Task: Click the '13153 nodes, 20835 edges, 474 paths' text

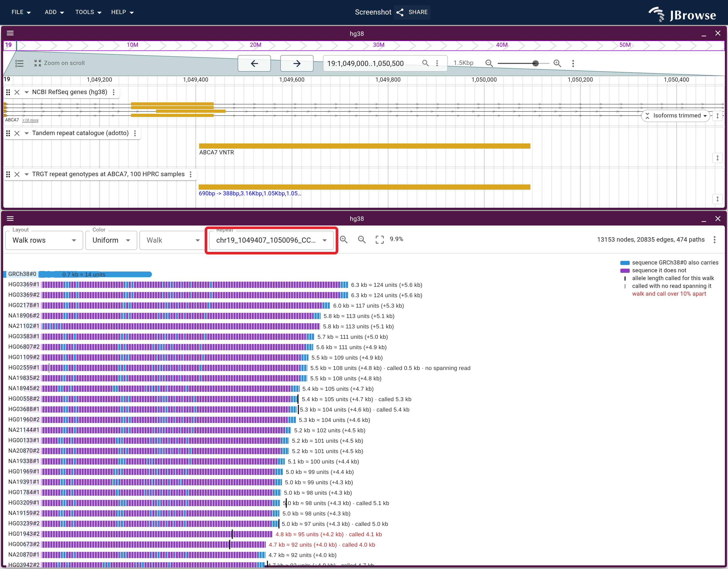Action: (x=651, y=240)
